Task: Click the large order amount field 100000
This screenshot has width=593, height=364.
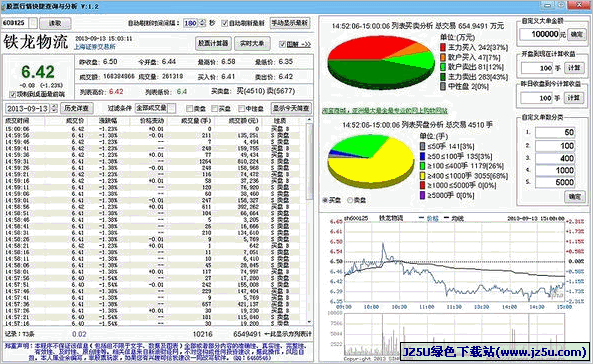Action: coord(540,34)
